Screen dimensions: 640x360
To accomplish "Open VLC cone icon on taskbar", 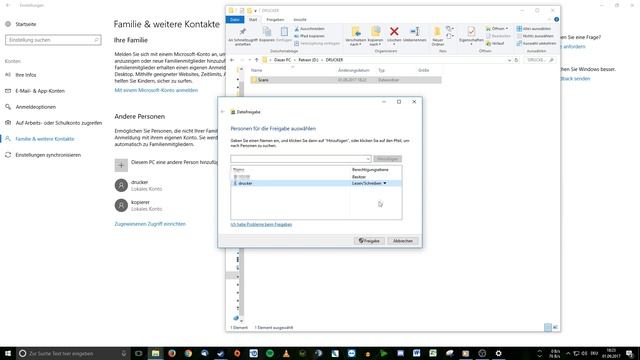I will [x=286, y=353].
